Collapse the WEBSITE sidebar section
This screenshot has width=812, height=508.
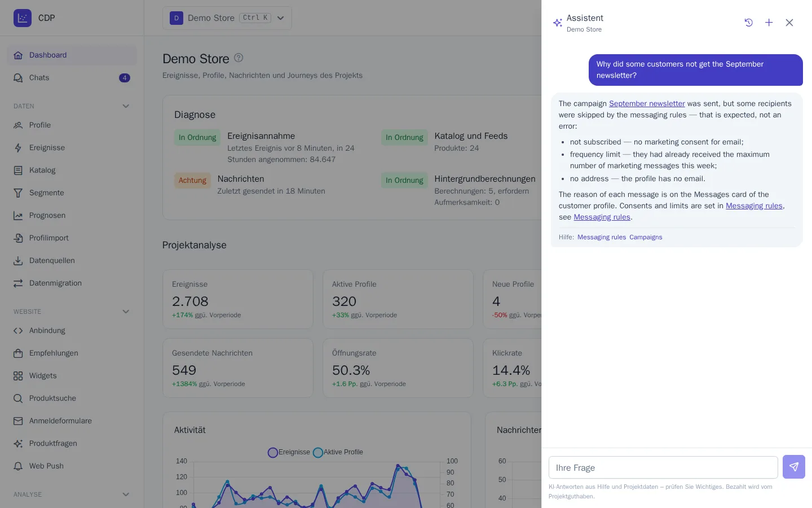coord(126,312)
